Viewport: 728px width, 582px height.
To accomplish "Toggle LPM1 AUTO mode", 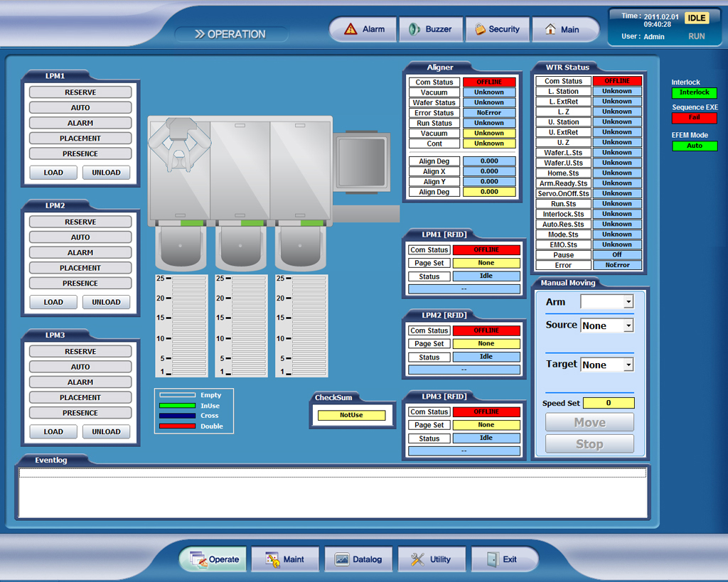I will point(80,107).
